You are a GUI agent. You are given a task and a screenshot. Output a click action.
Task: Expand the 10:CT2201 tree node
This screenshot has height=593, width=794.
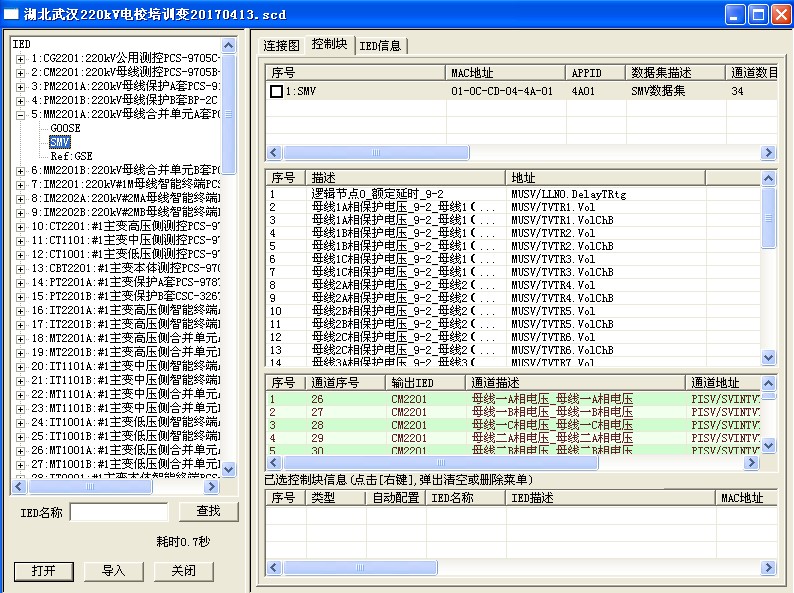click(21, 227)
